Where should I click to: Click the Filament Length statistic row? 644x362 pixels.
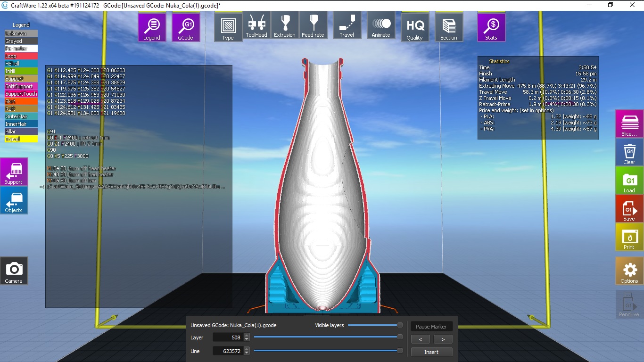pyautogui.click(x=538, y=80)
